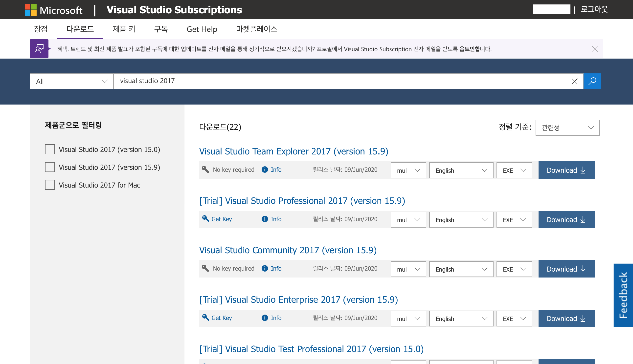Open the All category dropdown
Image resolution: width=633 pixels, height=364 pixels.
coord(71,81)
